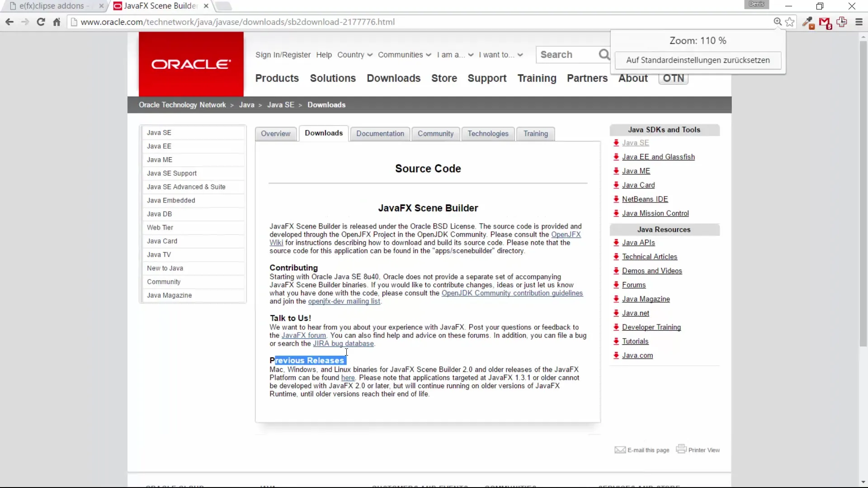Expand the 'I want to...' dropdown
The height and width of the screenshot is (488, 868).
[x=501, y=55]
